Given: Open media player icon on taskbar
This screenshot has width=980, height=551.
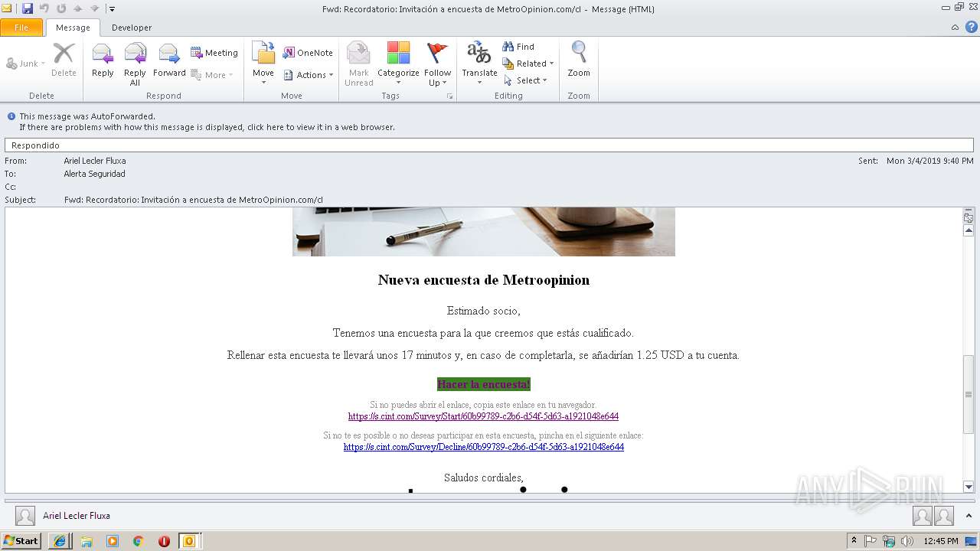Looking at the screenshot, I should point(113,541).
